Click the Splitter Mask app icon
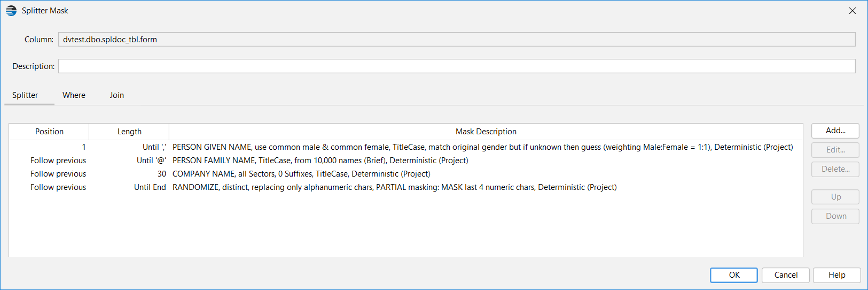868x290 pixels. 11,11
